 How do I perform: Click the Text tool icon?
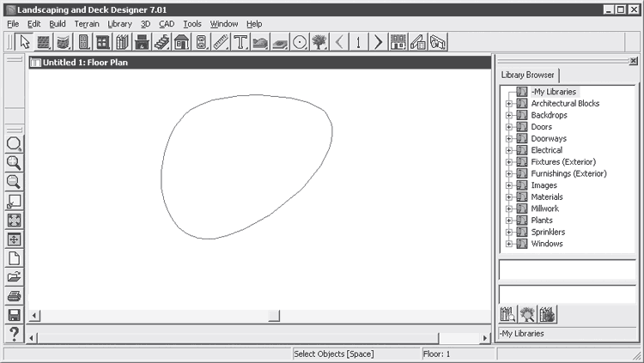[x=240, y=42]
